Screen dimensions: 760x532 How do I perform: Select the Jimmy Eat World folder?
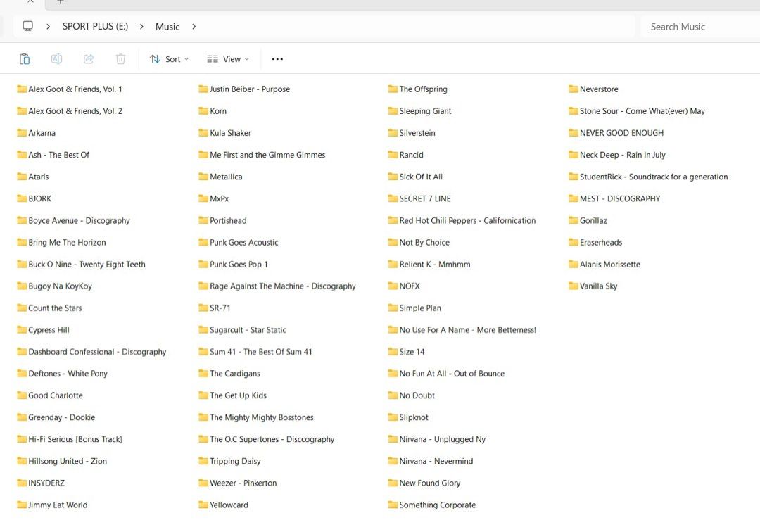(52, 505)
